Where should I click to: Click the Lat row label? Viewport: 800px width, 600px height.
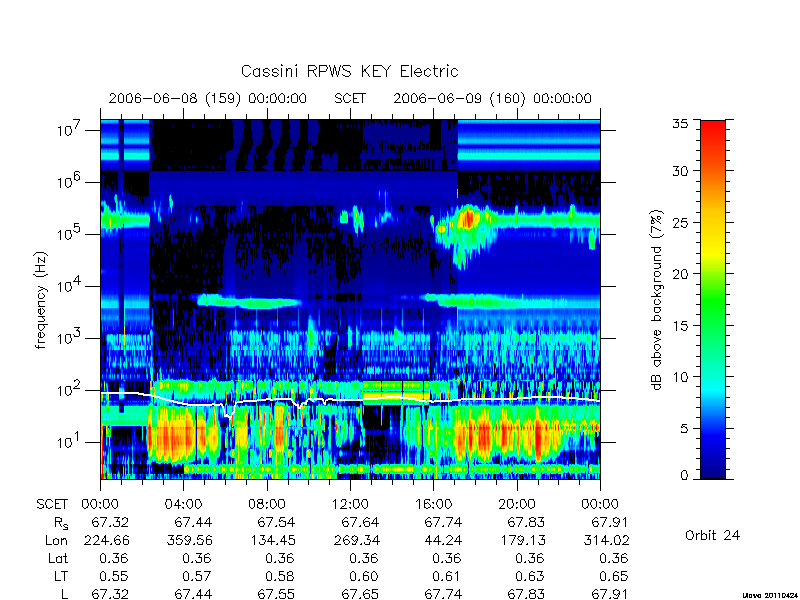58,559
